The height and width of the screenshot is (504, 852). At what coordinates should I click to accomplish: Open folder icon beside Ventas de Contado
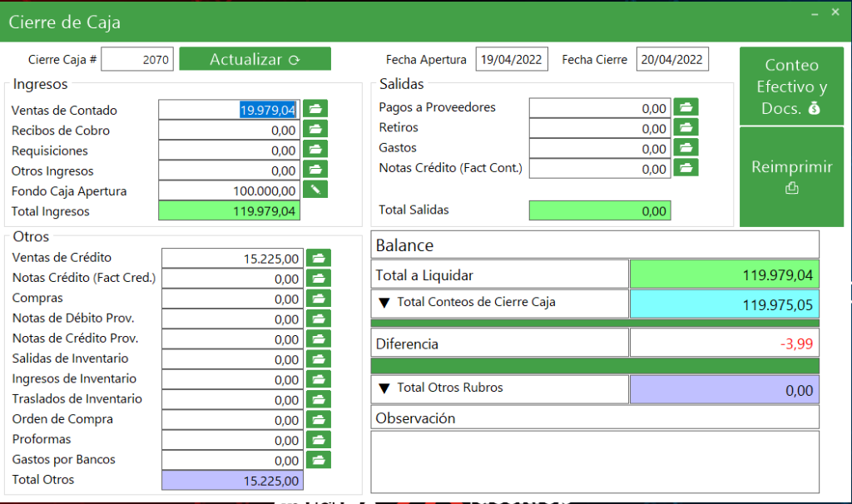point(315,109)
